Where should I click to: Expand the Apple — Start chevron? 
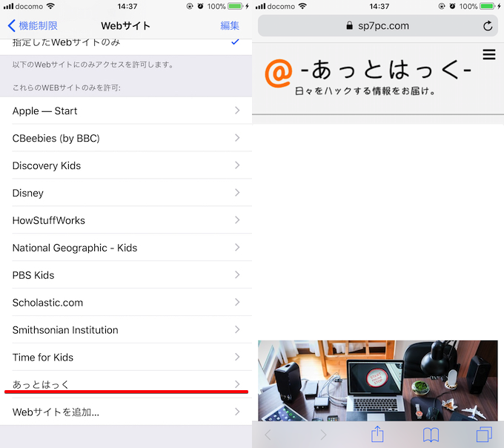point(237,111)
